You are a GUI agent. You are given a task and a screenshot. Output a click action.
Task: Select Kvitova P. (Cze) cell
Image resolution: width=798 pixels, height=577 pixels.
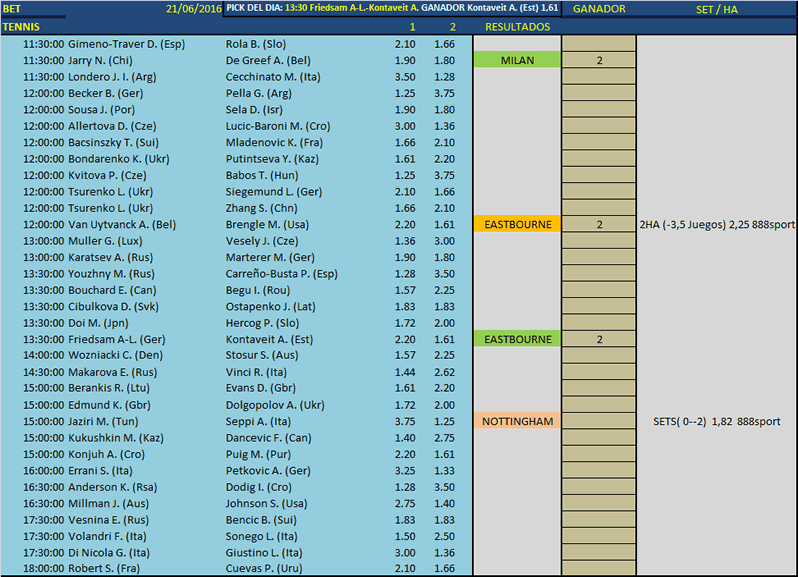click(x=107, y=176)
